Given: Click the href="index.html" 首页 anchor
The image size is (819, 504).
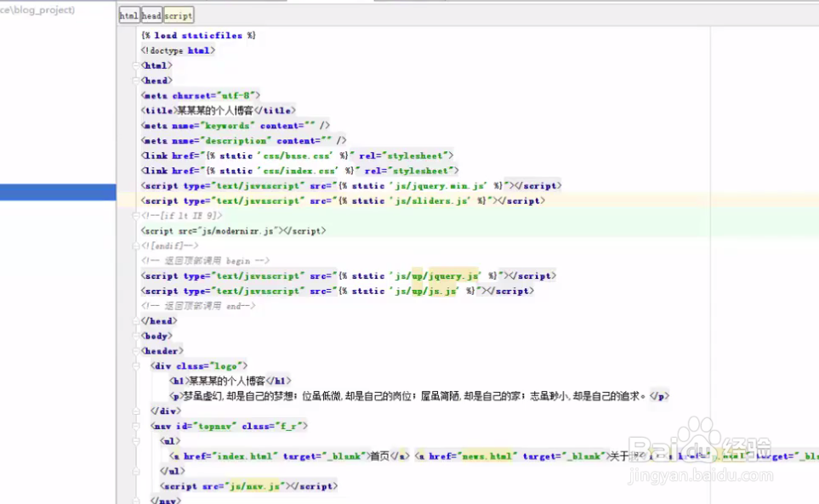Looking at the screenshot, I should tap(289, 456).
